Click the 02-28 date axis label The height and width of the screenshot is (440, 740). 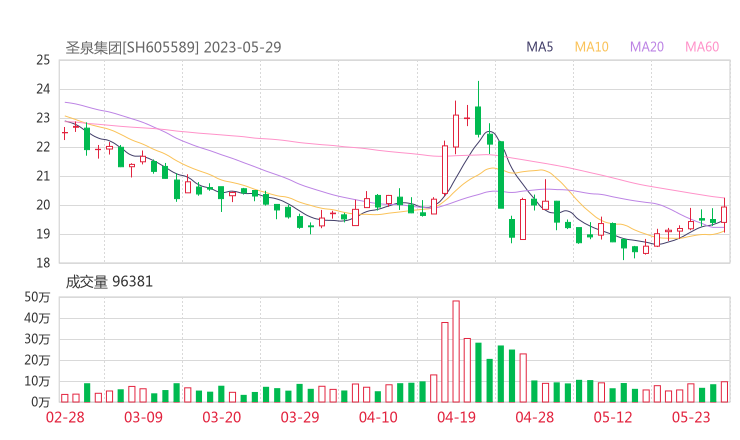65,417
